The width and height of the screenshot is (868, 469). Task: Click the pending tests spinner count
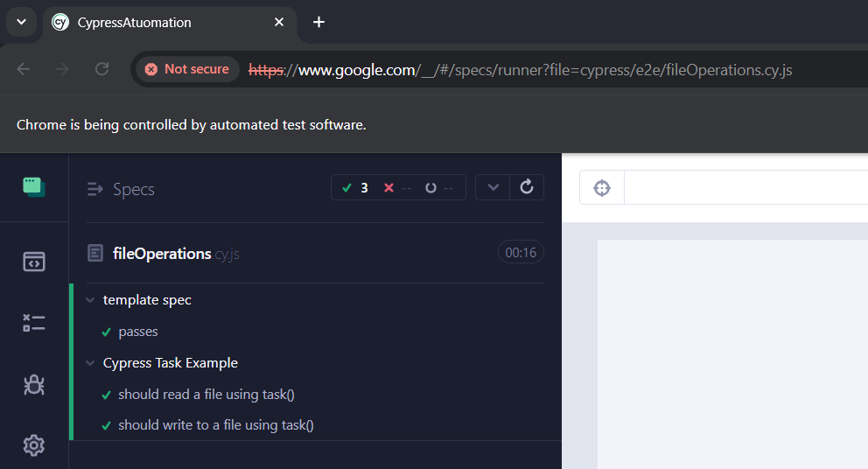coord(439,188)
